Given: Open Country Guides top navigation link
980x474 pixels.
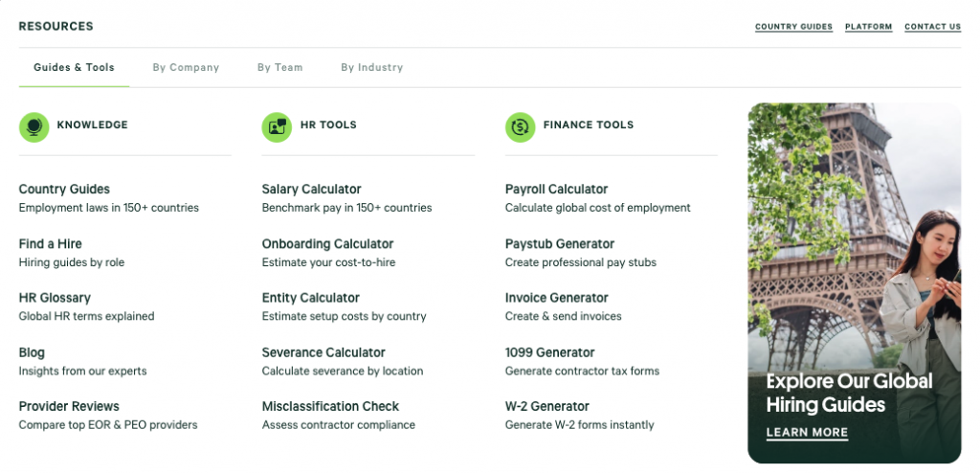Looking at the screenshot, I should 793,27.
